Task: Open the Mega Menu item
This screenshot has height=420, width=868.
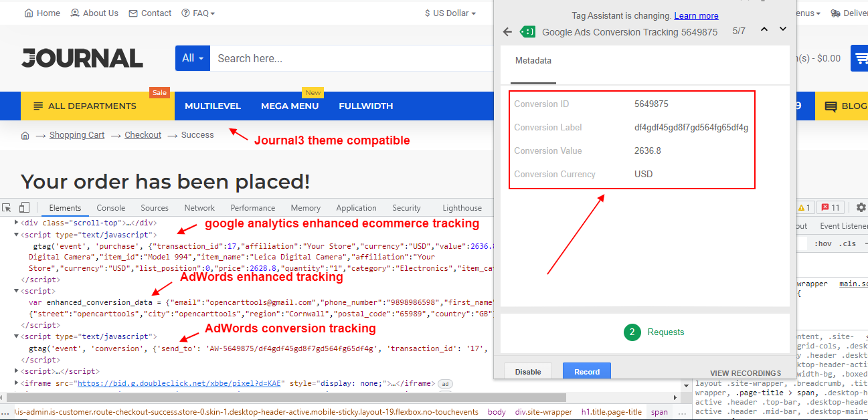Action: click(290, 106)
